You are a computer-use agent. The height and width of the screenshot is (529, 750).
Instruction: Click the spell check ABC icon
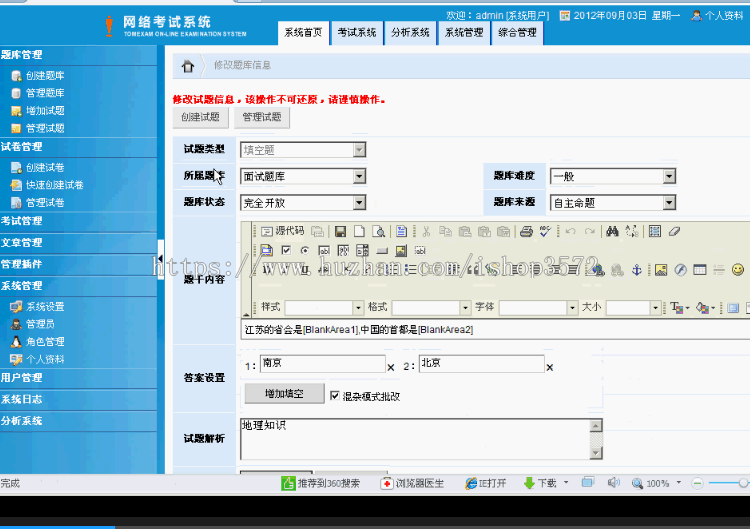pos(545,232)
